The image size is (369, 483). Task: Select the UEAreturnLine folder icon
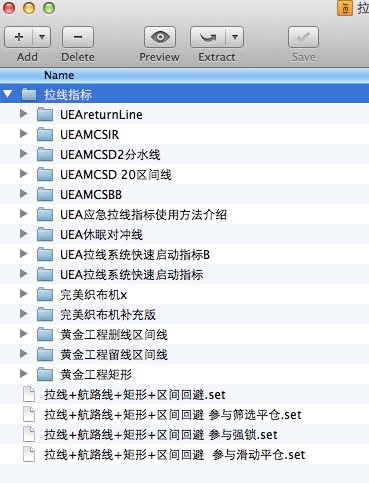click(45, 114)
